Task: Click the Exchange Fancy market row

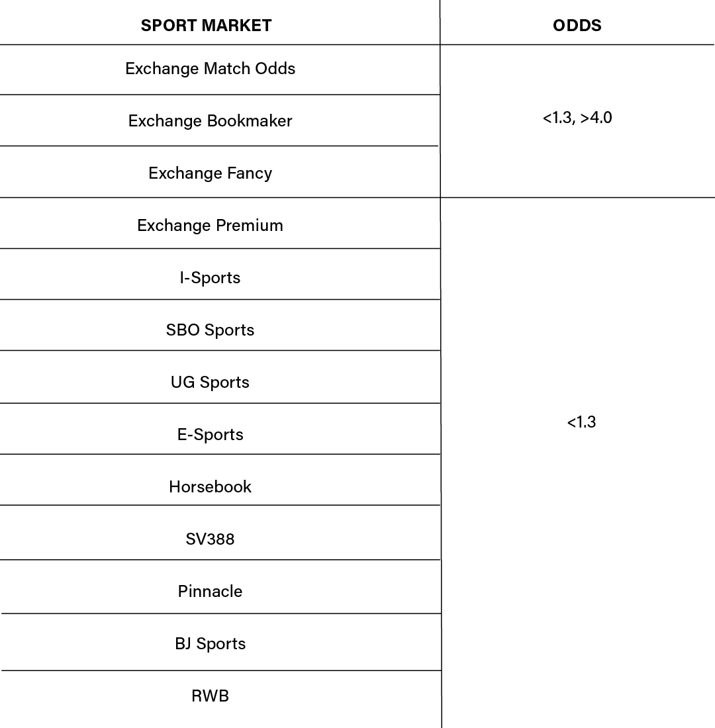Action: point(210,173)
